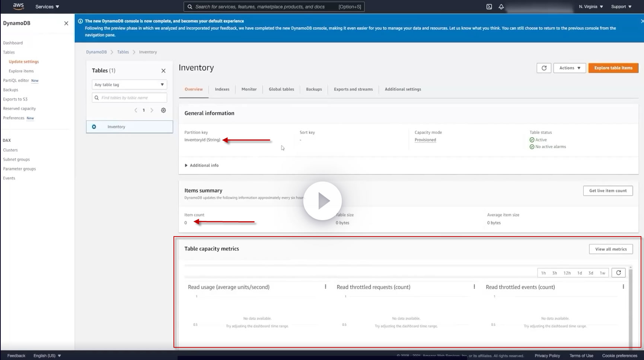Image resolution: width=644 pixels, height=360 pixels.
Task: Click the table preferences gear icon
Action: tap(163, 110)
